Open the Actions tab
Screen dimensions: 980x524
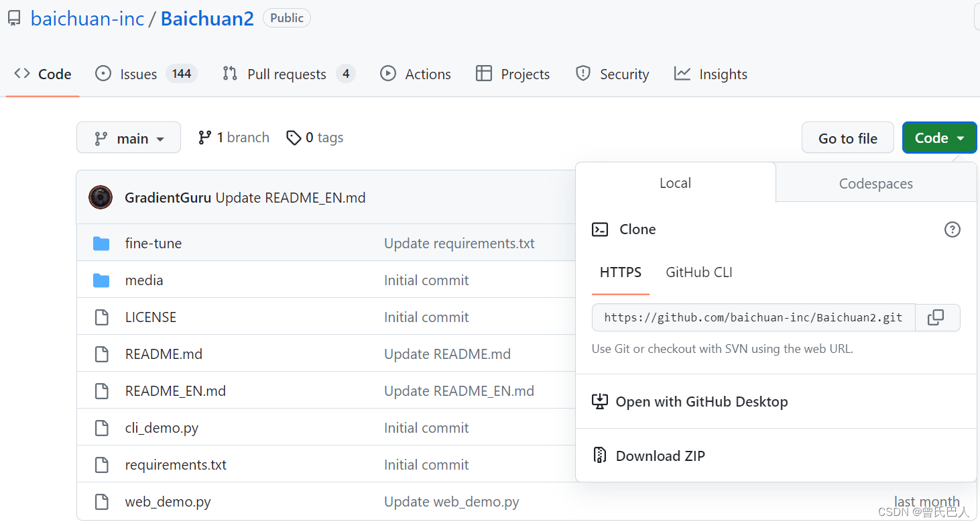pos(416,74)
